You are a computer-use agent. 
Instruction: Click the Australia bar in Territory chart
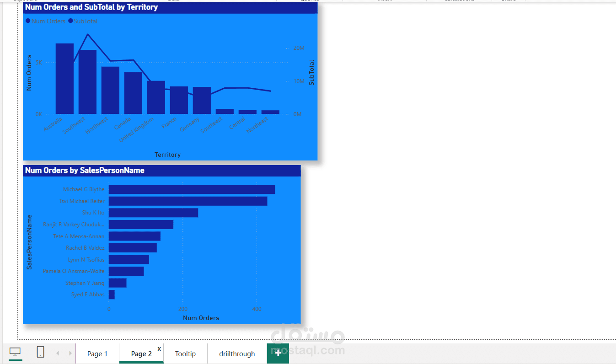click(x=64, y=79)
